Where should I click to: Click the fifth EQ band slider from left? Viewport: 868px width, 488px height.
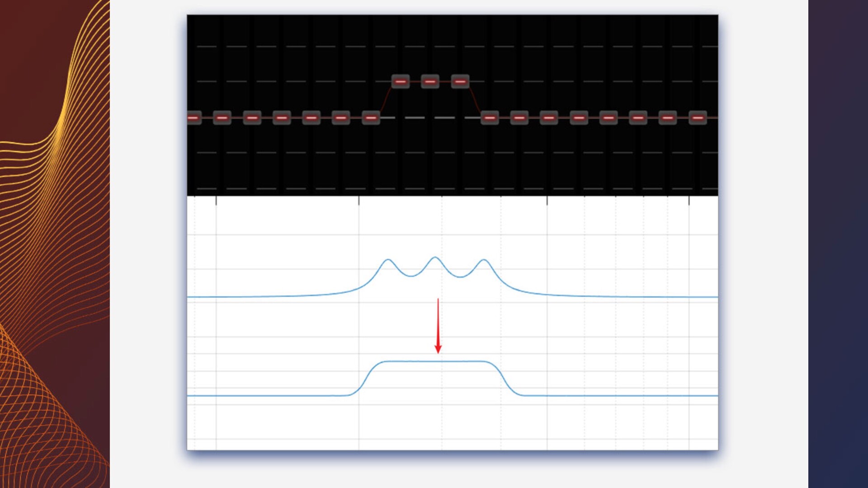311,118
